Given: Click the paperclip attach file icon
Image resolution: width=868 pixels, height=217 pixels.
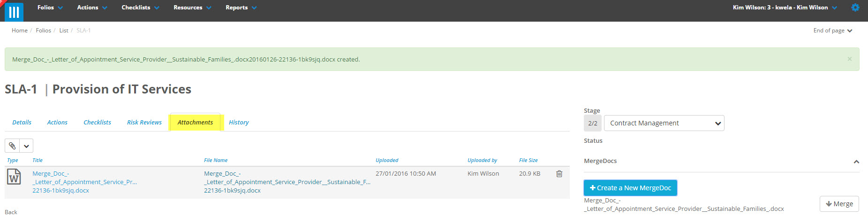Looking at the screenshot, I should coord(12,146).
